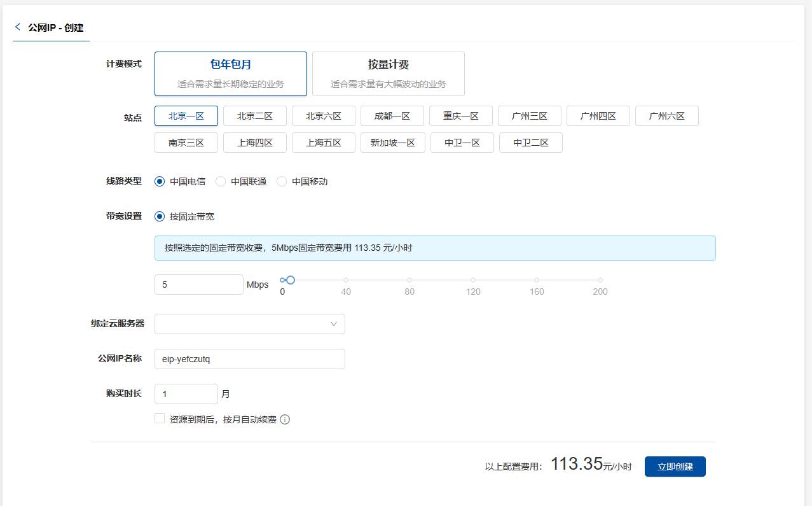Click the info icon beside auto-renew option
Viewport: 812px width, 506px height.
285,419
